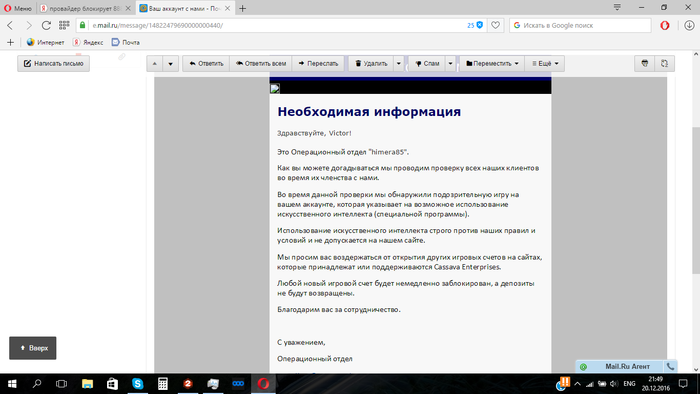Open the Яндекс bookmark
The width and height of the screenshot is (700, 394).
(88, 42)
